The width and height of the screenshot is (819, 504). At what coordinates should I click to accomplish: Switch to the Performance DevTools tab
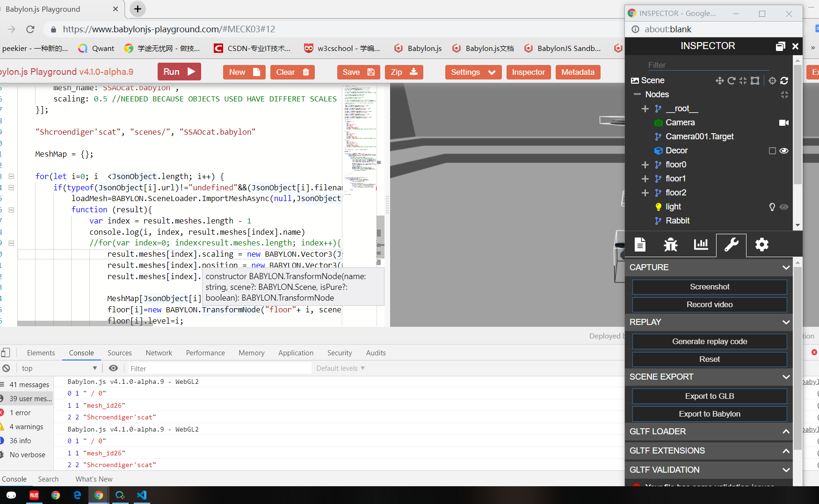tap(205, 353)
